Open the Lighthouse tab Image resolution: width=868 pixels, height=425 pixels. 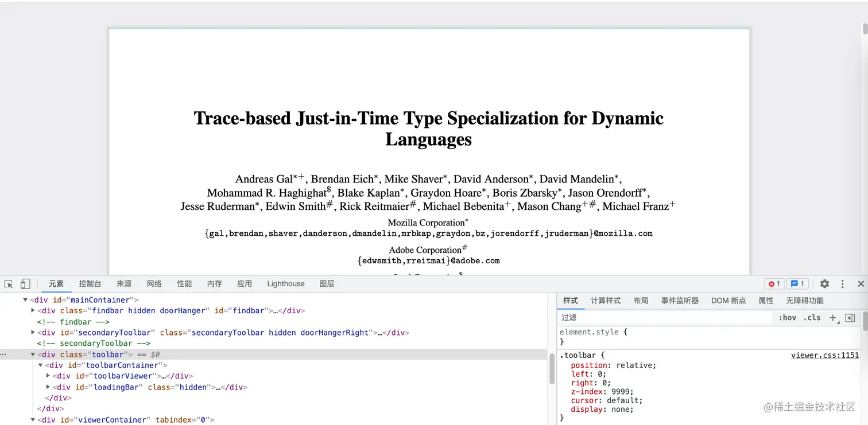point(286,284)
